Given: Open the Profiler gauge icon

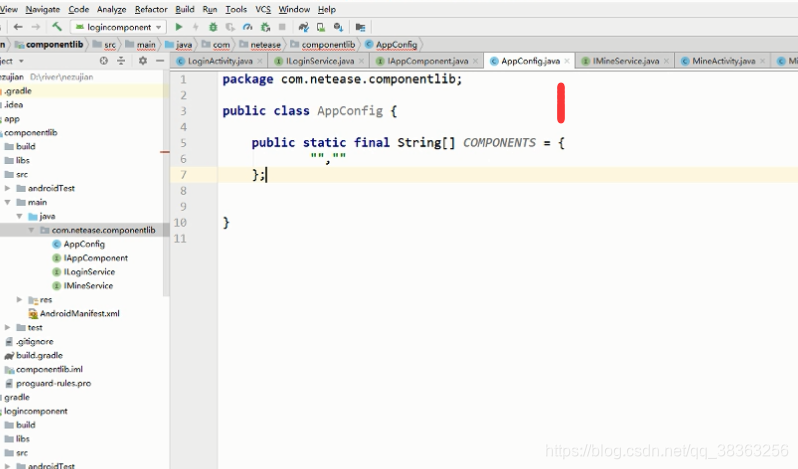Looking at the screenshot, I should click(247, 27).
